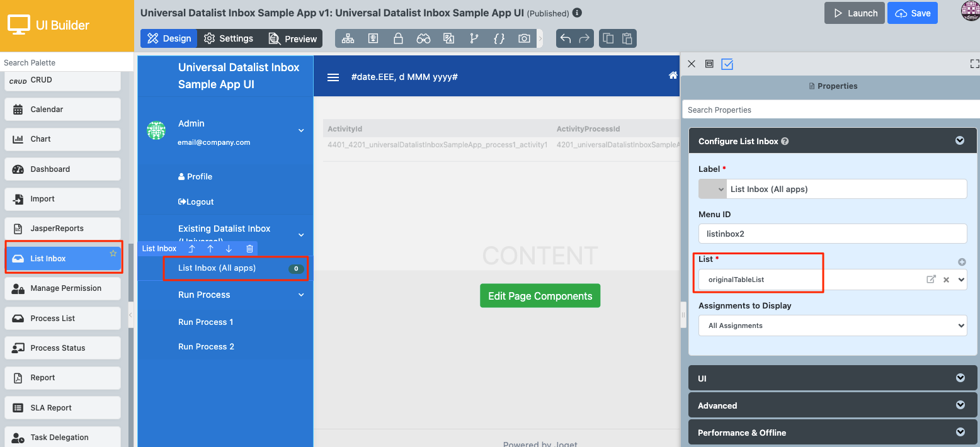This screenshot has width=980, height=447.
Task: Select the Manage Permission palette item
Action: [x=62, y=288]
